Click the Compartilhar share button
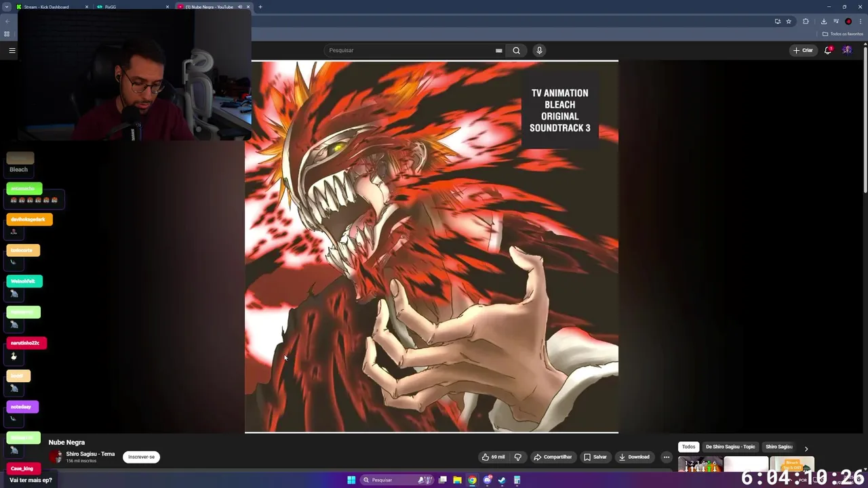 (553, 457)
